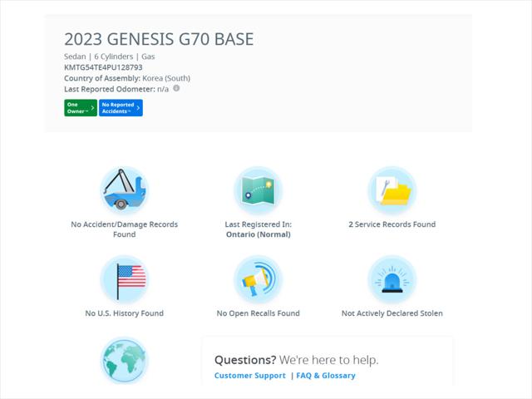
Task: Click the map registration location icon
Action: click(259, 190)
